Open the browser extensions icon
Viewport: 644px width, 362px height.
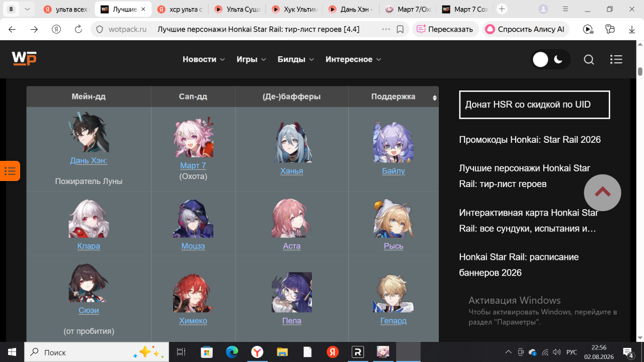610,29
